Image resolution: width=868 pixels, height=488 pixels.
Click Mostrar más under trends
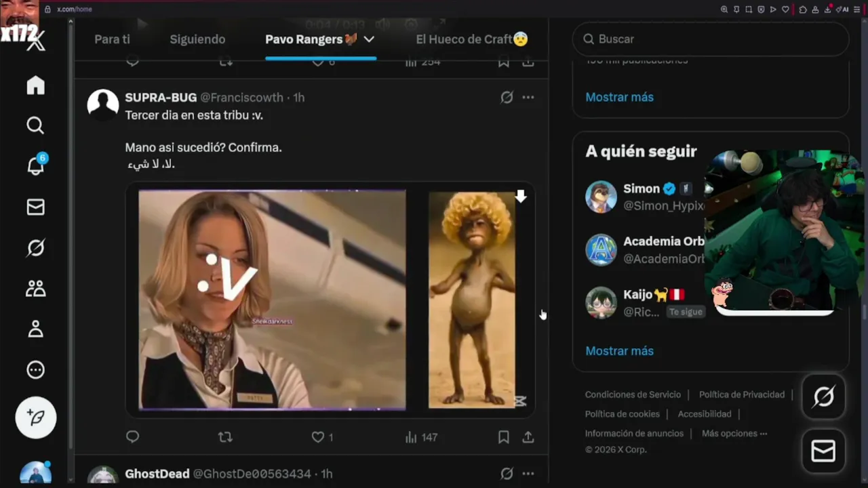coord(619,97)
